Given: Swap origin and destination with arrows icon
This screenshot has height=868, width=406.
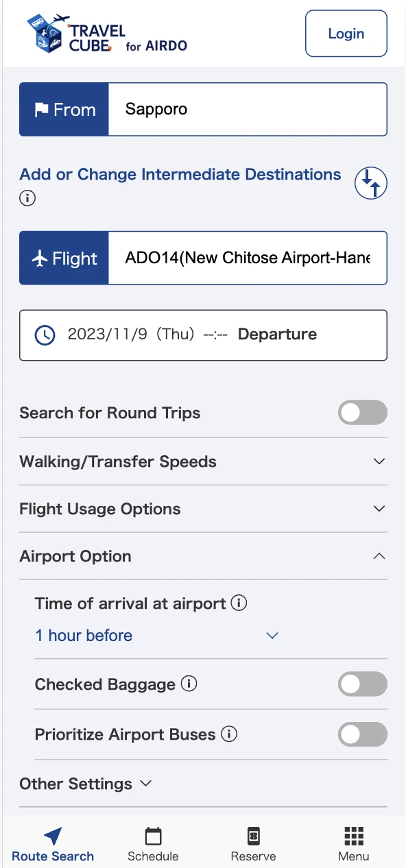Looking at the screenshot, I should click(371, 183).
